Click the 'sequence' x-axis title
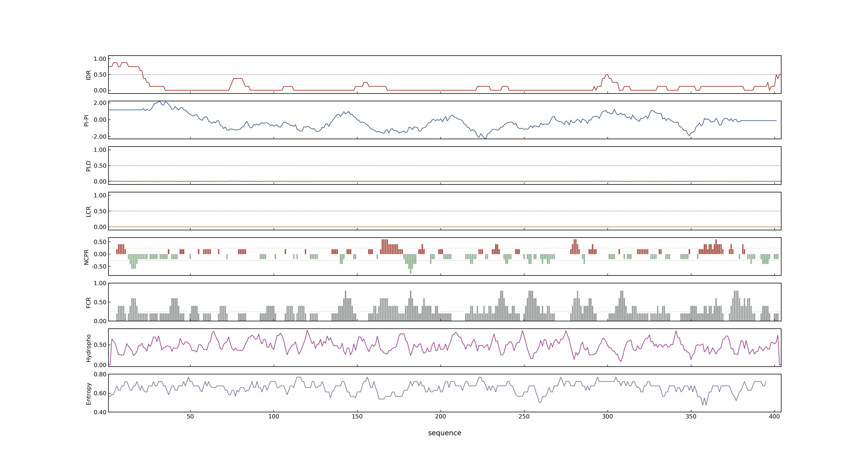 (444, 433)
